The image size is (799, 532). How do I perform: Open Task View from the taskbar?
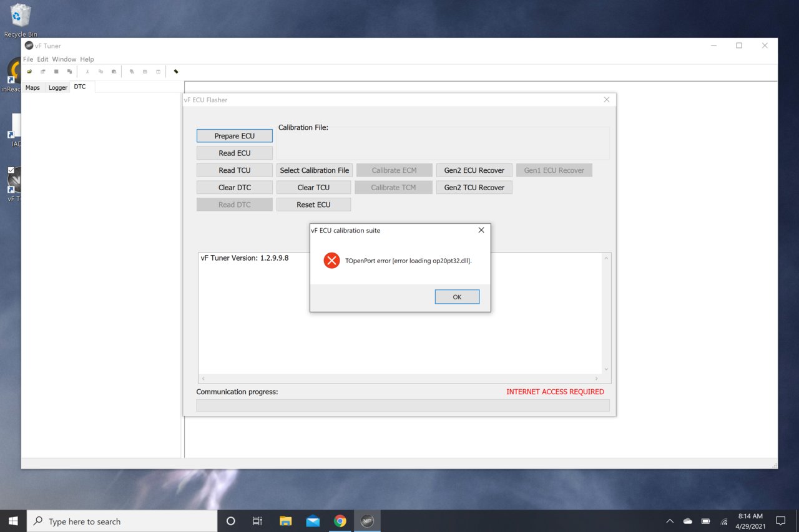click(257, 521)
